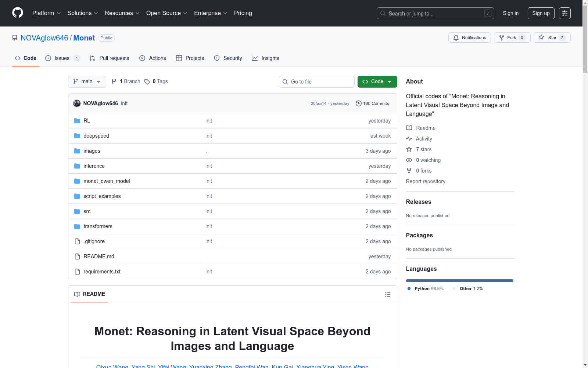Click the Notifications bell button
588x368 pixels.
coord(469,38)
